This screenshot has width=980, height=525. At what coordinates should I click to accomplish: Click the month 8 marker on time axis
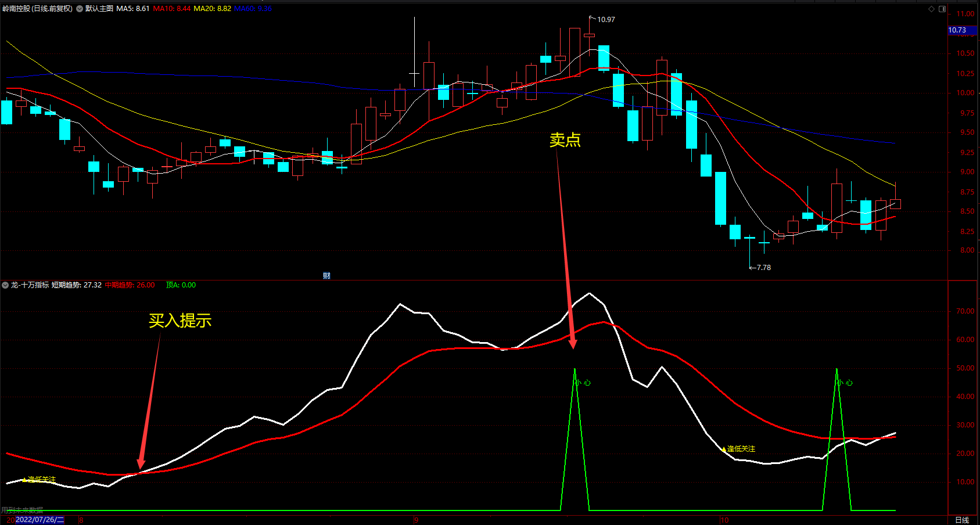coord(81,520)
